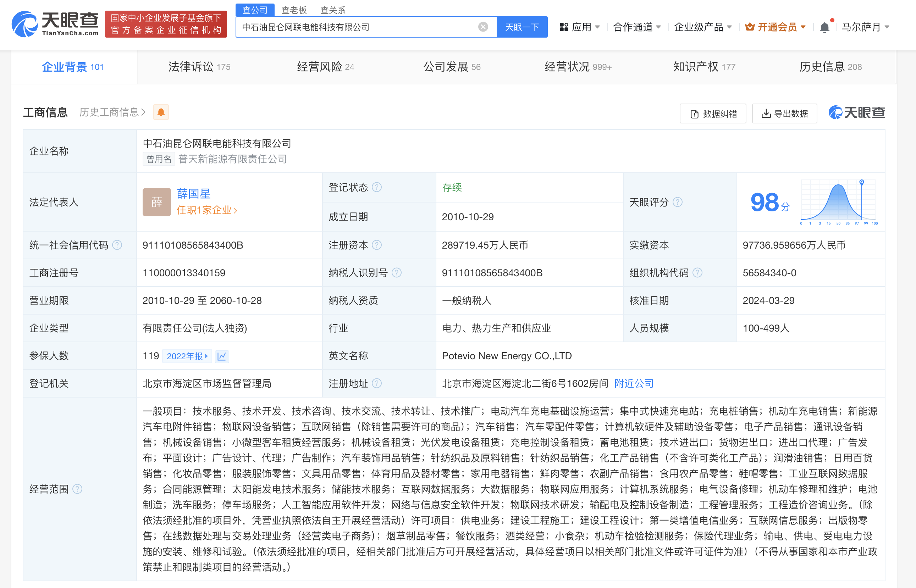Viewport: 916px width, 588px height.
Task: Click the notification bell icon in header
Action: point(824,27)
